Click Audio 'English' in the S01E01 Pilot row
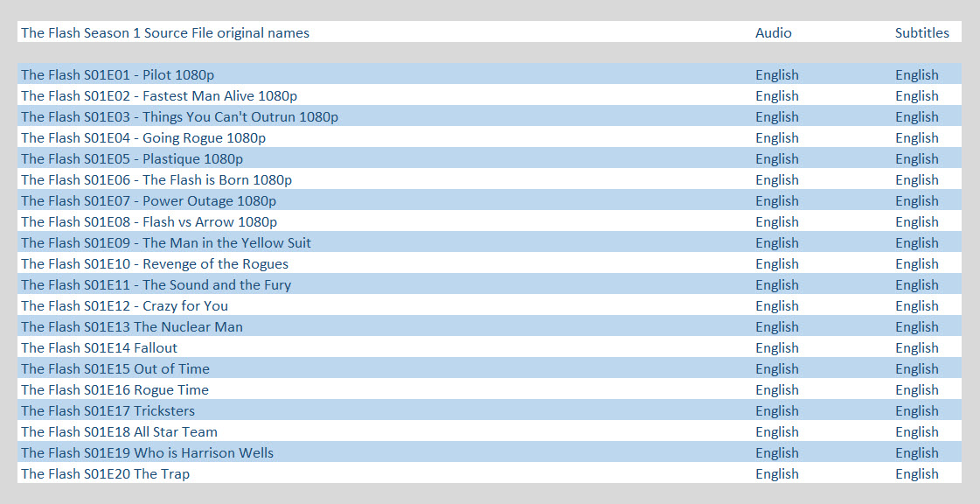Screen dimensions: 980x504 tap(777, 75)
